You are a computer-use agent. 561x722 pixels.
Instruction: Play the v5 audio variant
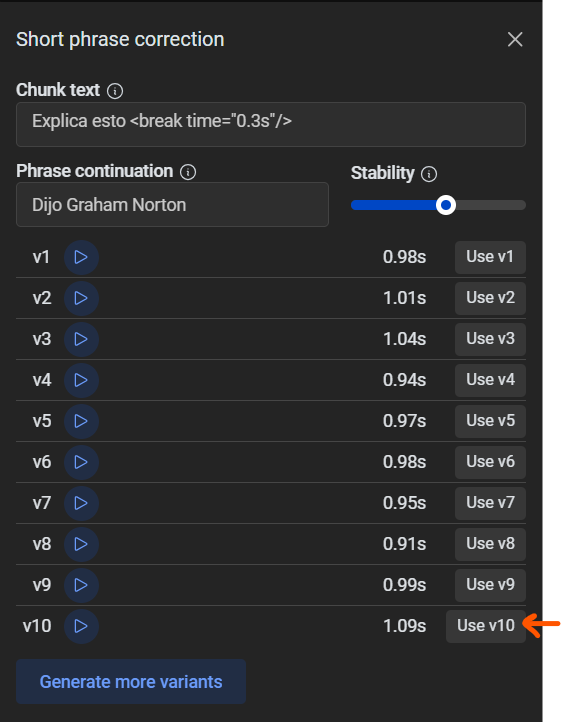[x=81, y=421]
